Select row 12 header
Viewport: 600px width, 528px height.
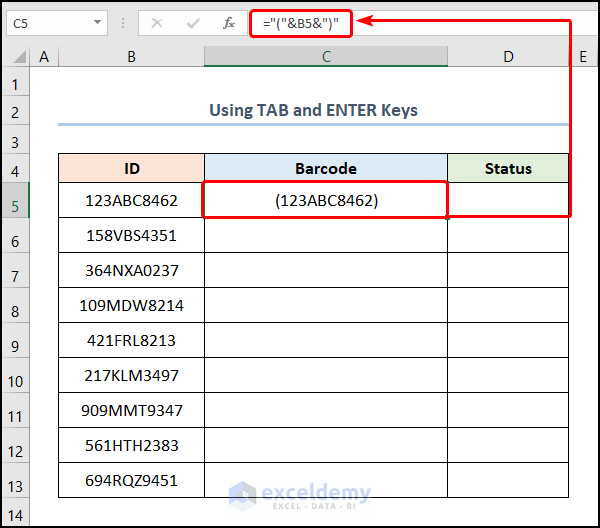[15, 446]
